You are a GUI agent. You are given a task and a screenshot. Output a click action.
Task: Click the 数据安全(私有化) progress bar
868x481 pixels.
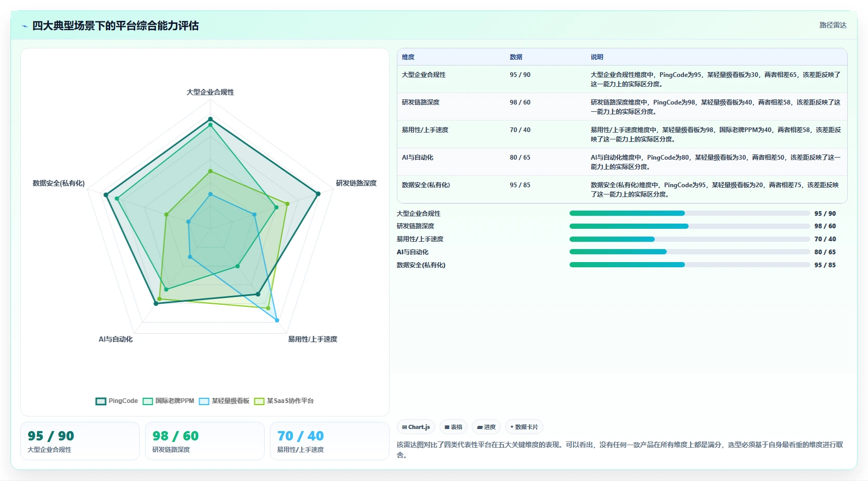690,265
